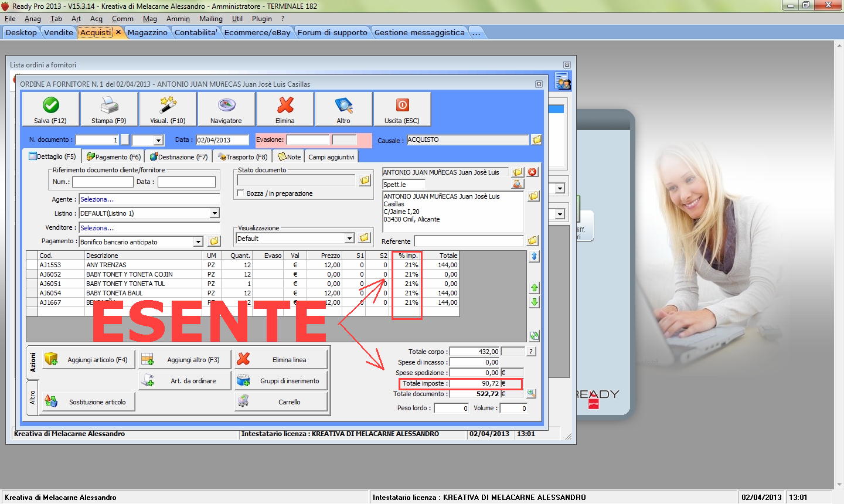
Task: Exit the order with Uscita (ESC)
Action: tap(402, 109)
